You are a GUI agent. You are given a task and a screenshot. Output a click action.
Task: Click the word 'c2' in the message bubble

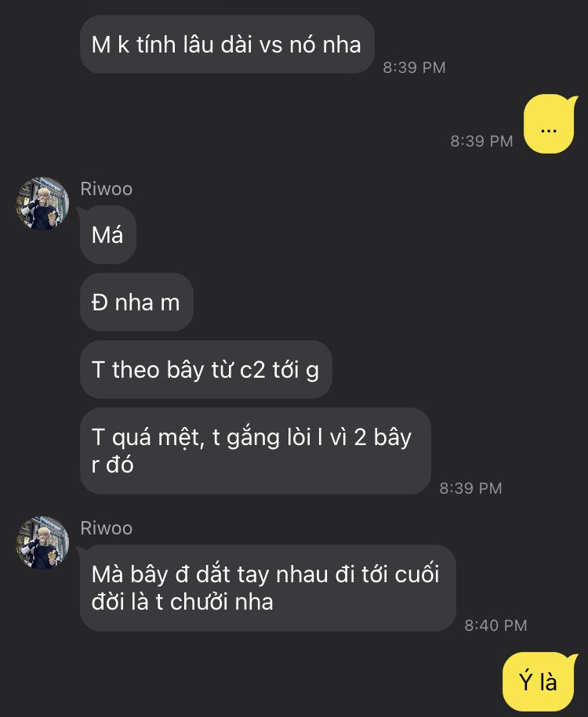(x=252, y=370)
